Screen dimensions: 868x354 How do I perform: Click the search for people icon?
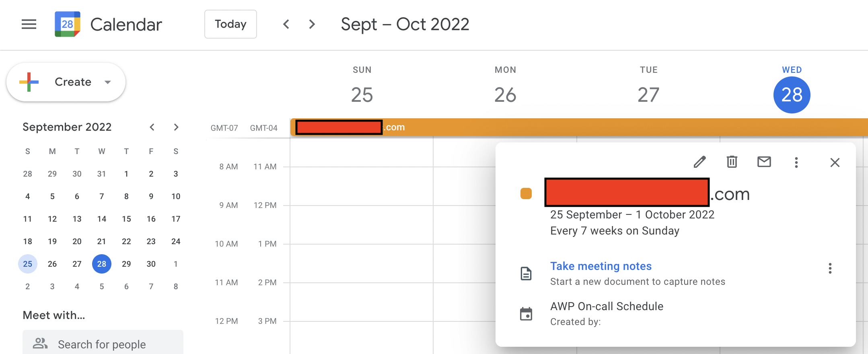[40, 343]
